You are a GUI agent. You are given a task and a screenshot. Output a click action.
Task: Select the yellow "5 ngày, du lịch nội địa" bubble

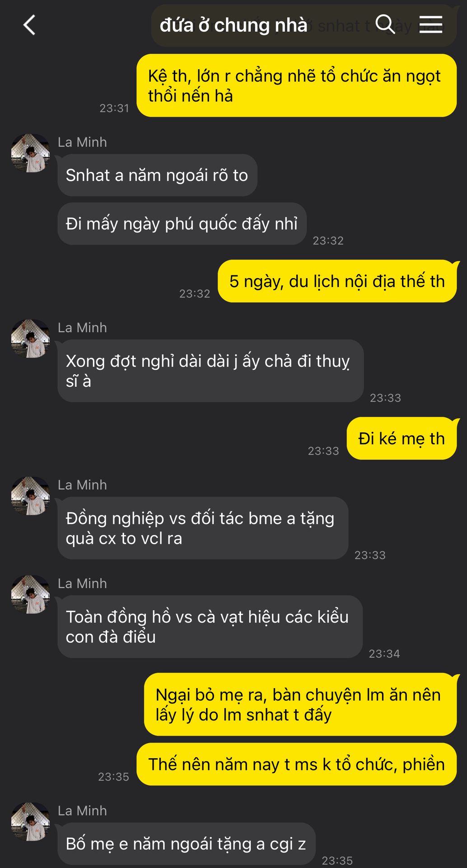click(x=337, y=281)
